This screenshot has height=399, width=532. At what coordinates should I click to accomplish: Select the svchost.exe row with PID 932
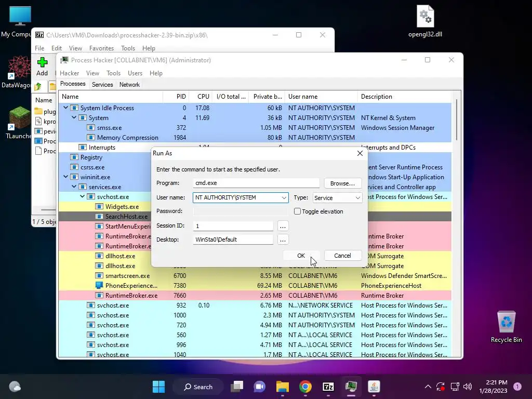255,305
